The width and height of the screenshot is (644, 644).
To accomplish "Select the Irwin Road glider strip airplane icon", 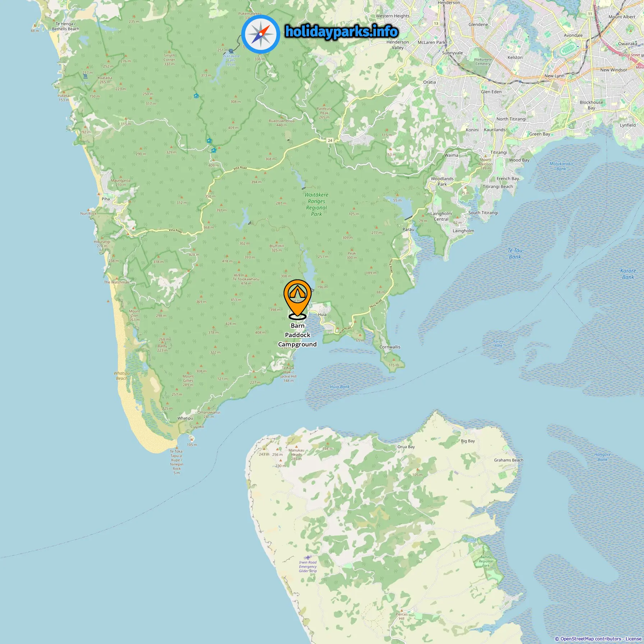I will click(307, 557).
